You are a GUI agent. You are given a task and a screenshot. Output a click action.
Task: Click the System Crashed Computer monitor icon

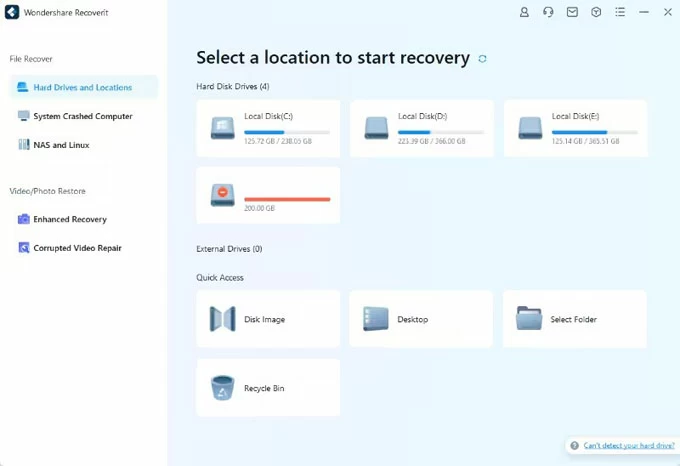pyautogui.click(x=23, y=116)
